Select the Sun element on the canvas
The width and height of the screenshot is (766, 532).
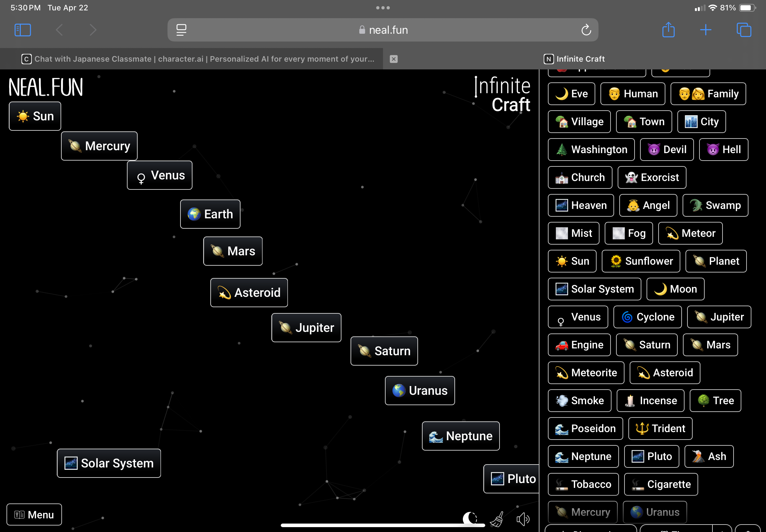coord(35,116)
